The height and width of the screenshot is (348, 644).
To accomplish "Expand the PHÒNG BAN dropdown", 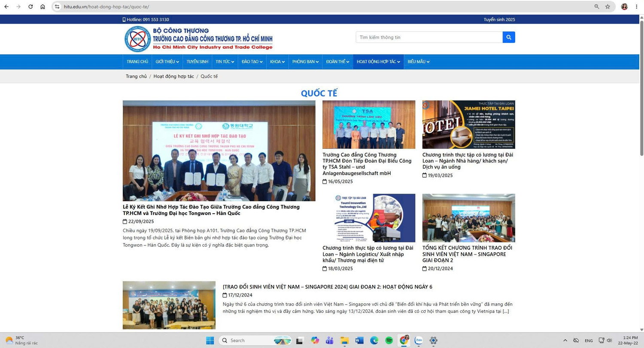I will tap(306, 62).
